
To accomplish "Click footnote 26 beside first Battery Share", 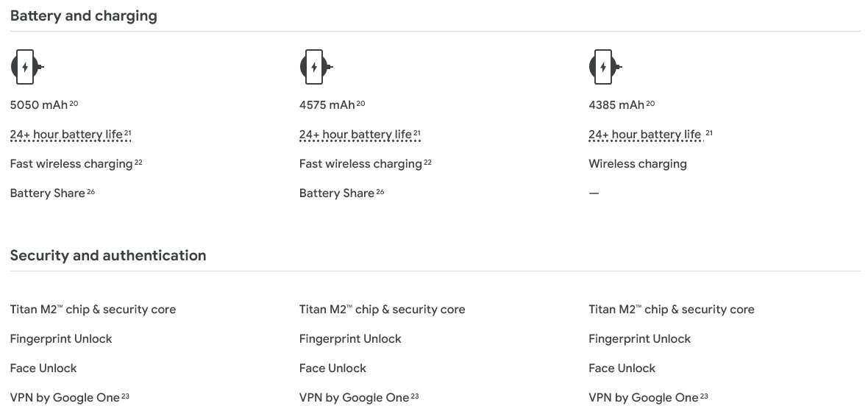I will point(90,192).
